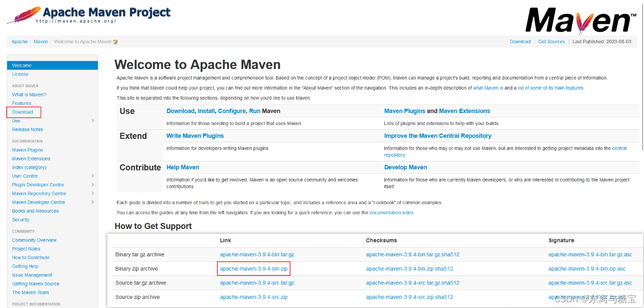Download apache-maven-3.9.4-bin.zip

coord(253,269)
